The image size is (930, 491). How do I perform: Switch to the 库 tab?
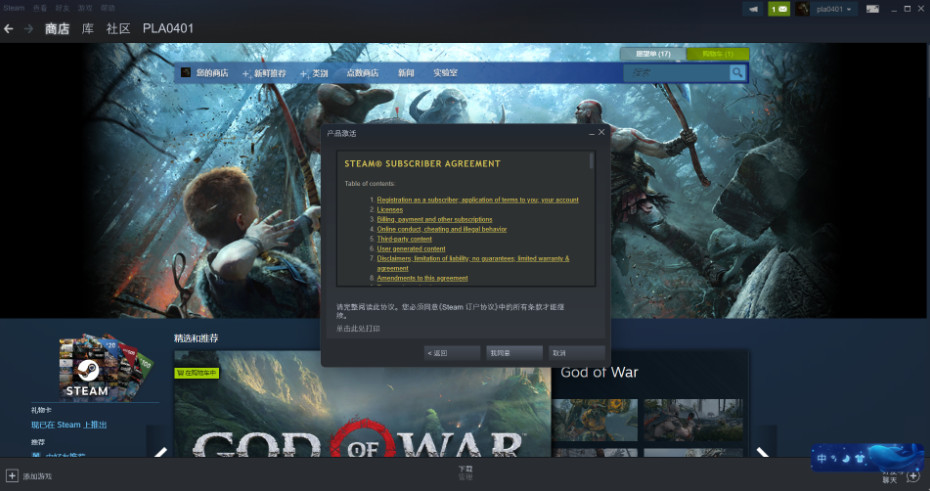tap(88, 28)
